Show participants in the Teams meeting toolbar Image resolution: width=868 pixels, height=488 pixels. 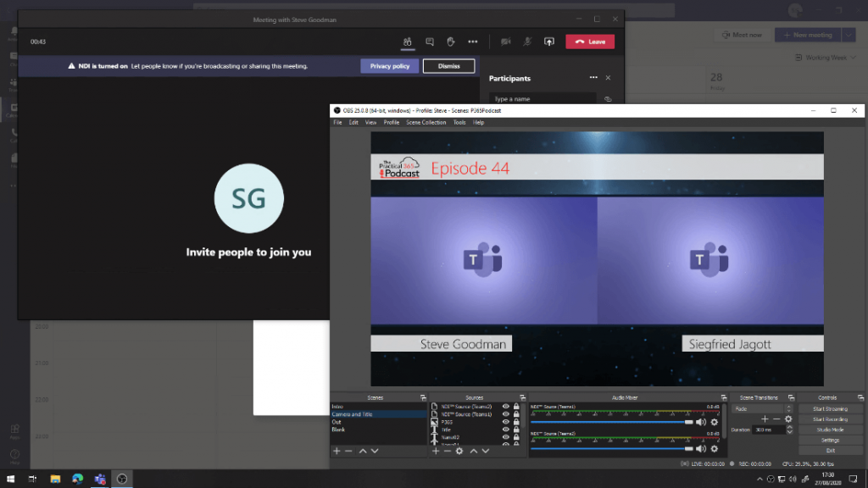click(408, 42)
